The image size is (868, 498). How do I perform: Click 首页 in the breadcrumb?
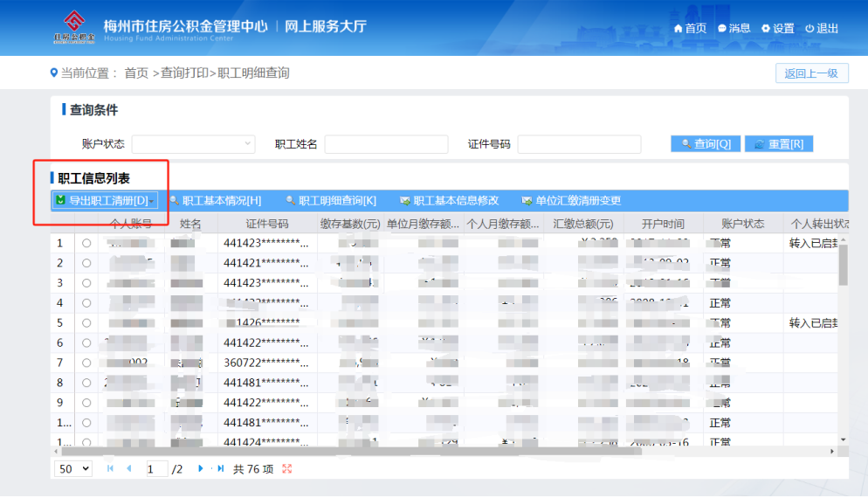click(x=136, y=73)
